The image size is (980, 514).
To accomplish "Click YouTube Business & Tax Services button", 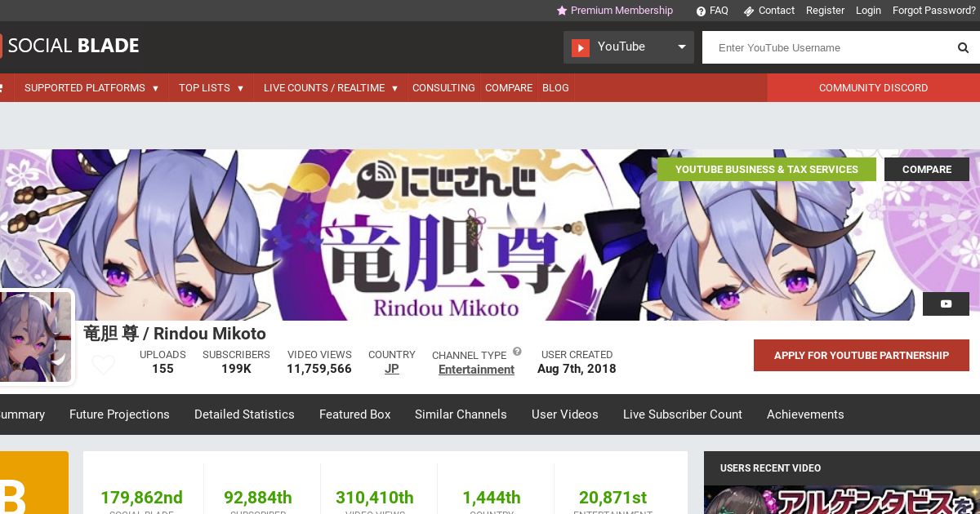I will (x=767, y=170).
